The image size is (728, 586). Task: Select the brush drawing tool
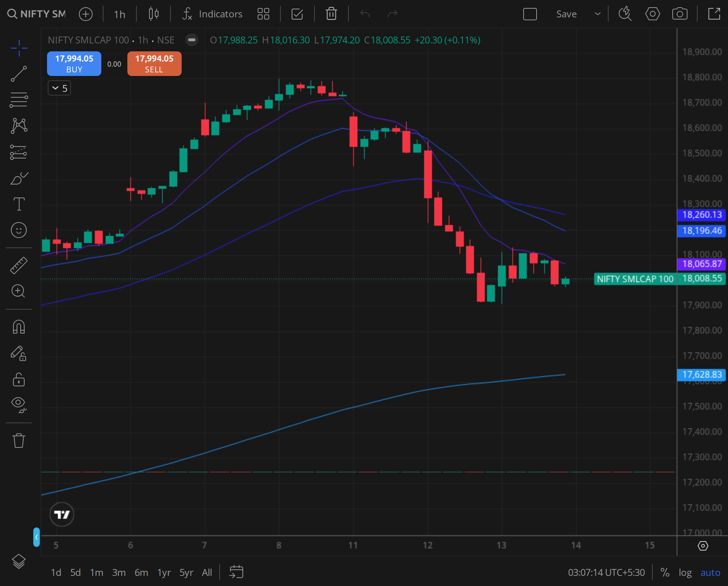(19, 178)
